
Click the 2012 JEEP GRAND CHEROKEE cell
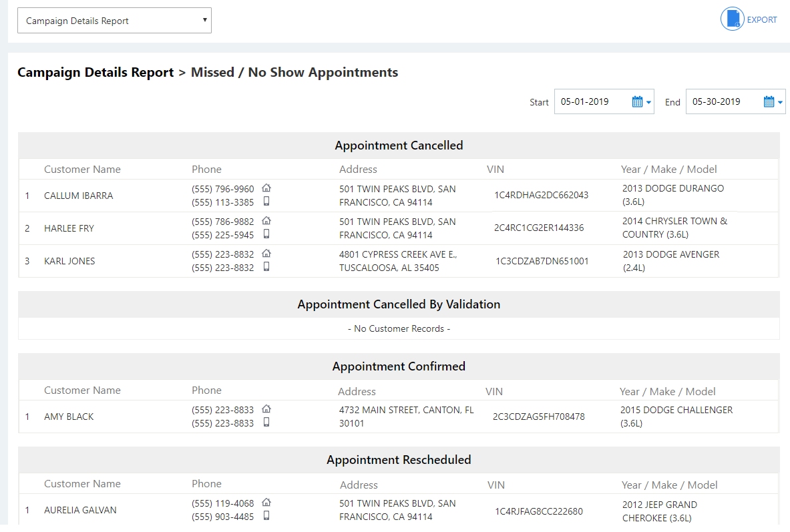pos(660,511)
